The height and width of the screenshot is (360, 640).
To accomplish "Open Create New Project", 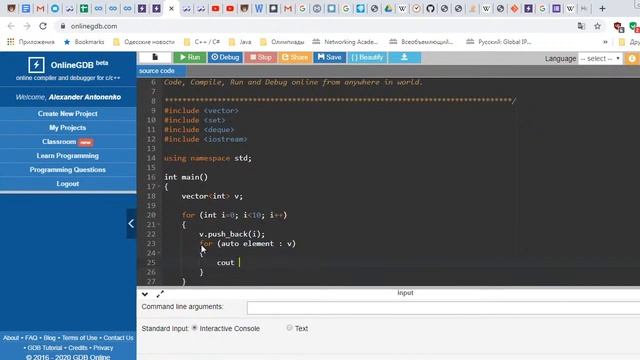I will 68,113.
